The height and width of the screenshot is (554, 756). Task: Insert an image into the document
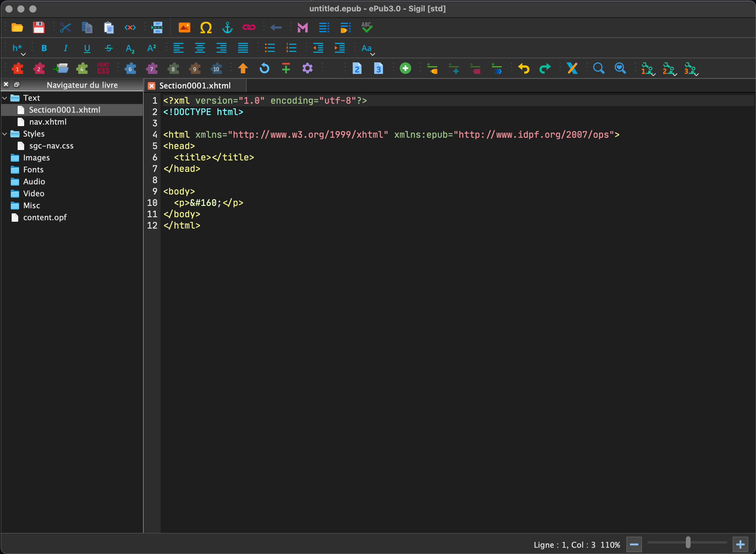tap(185, 27)
